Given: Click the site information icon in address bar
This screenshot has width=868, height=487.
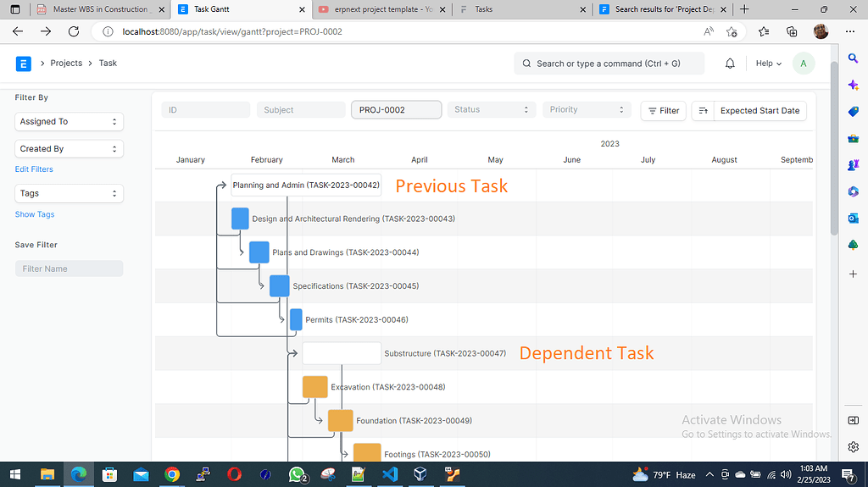Looking at the screenshot, I should (x=108, y=31).
